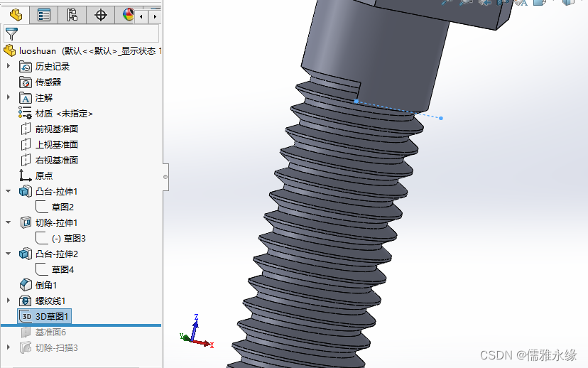
Task: Open the DisplayManager color-ball tab
Action: coord(128,16)
